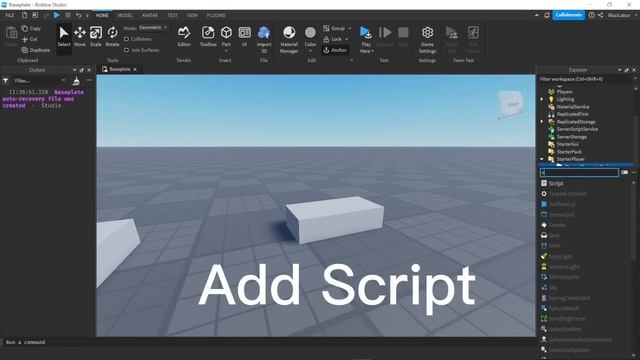
Task: Close the Output panel
Action: click(x=89, y=70)
